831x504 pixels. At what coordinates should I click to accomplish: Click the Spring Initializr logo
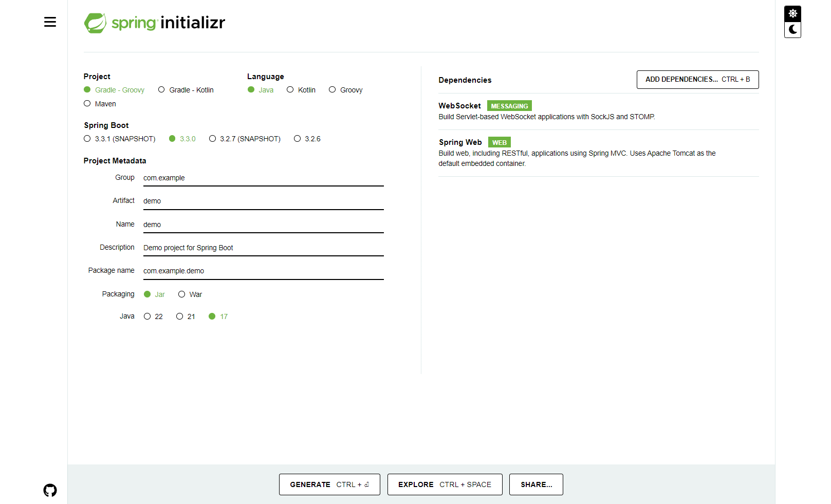[x=155, y=23]
